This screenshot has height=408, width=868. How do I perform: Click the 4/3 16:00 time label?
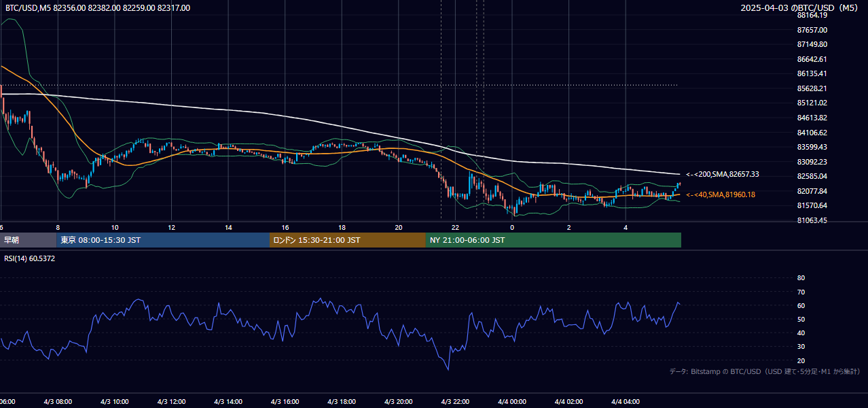point(285,402)
